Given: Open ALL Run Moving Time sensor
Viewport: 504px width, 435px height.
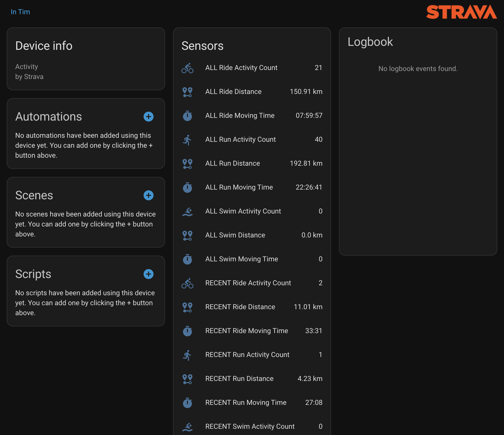Looking at the screenshot, I should coord(239,187).
